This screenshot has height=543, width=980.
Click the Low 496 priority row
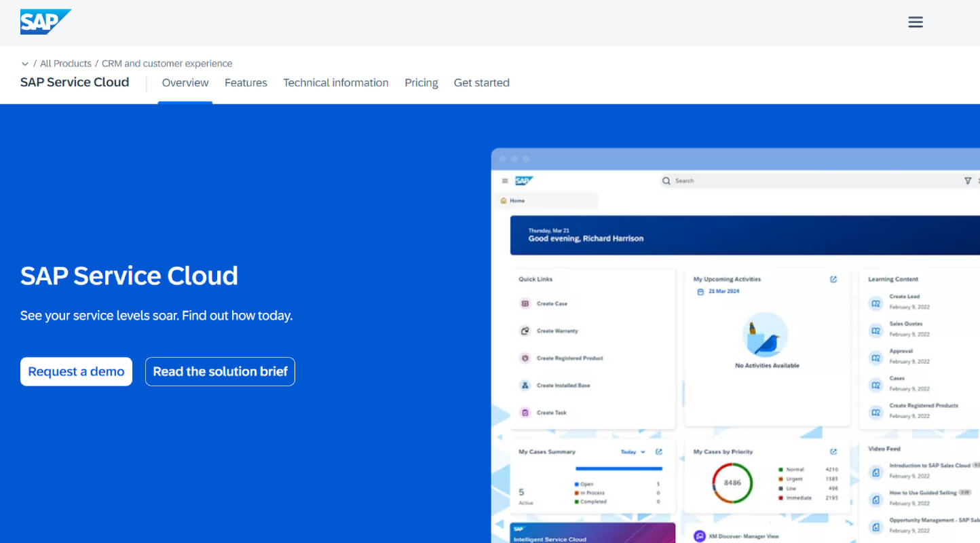pos(808,489)
